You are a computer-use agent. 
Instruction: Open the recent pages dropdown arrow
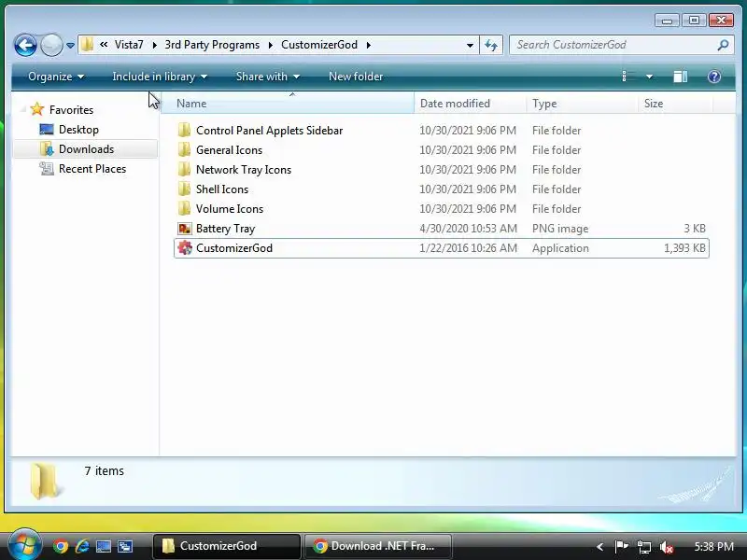pyautogui.click(x=71, y=45)
